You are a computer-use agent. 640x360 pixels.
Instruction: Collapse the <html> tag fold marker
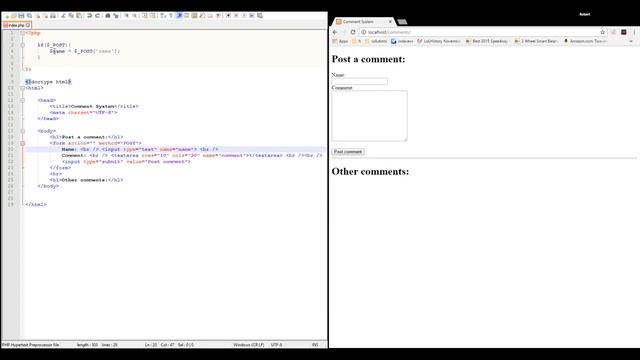(23, 88)
